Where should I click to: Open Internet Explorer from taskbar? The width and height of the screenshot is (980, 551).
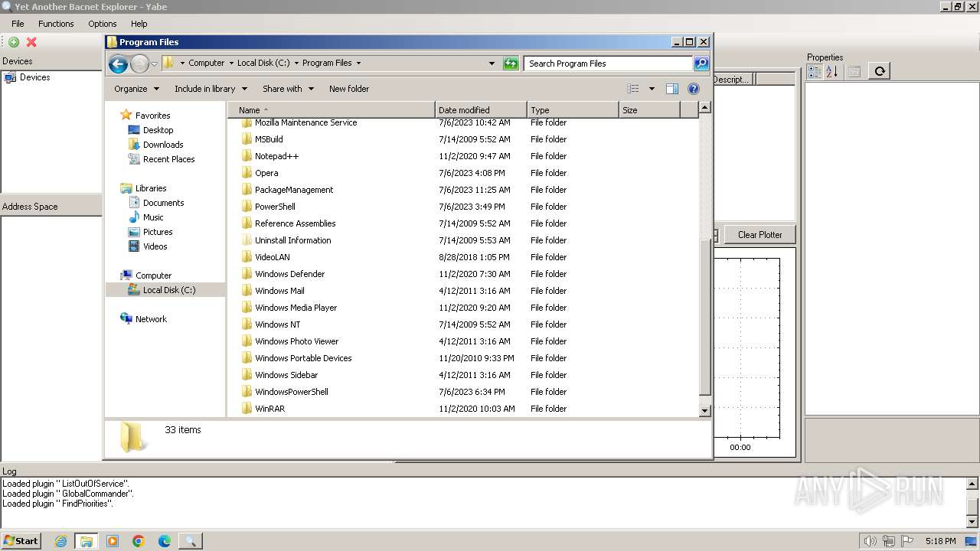(x=61, y=541)
